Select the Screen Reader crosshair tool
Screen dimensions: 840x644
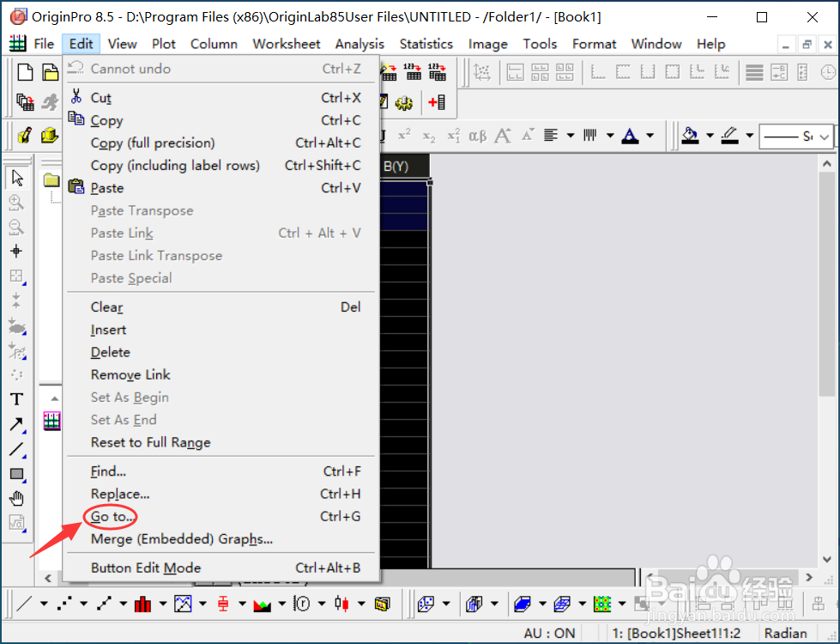coord(16,251)
